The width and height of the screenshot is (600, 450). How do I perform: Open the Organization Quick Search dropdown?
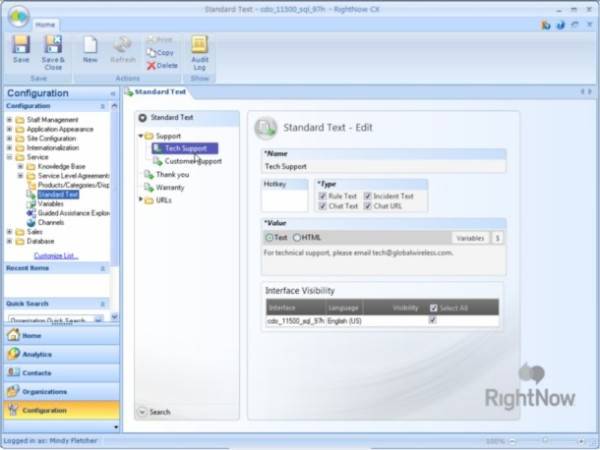99,319
